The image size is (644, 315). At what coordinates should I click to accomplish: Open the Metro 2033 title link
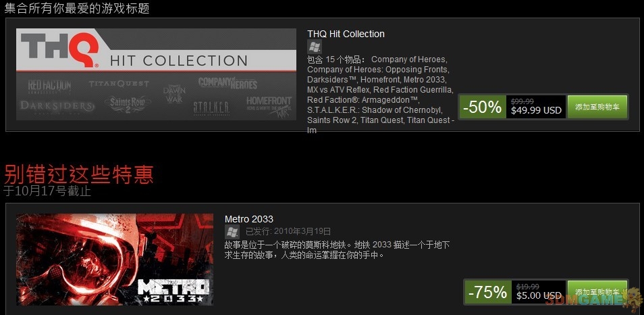(x=249, y=219)
